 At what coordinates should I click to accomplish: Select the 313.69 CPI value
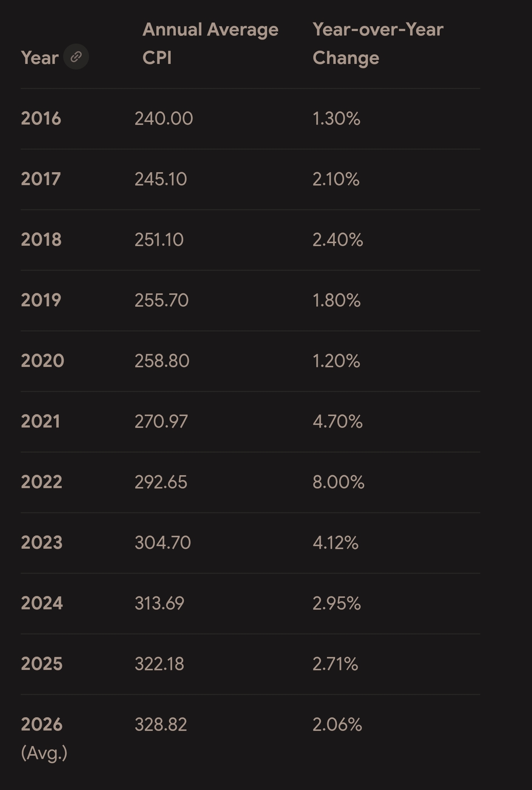click(x=159, y=603)
